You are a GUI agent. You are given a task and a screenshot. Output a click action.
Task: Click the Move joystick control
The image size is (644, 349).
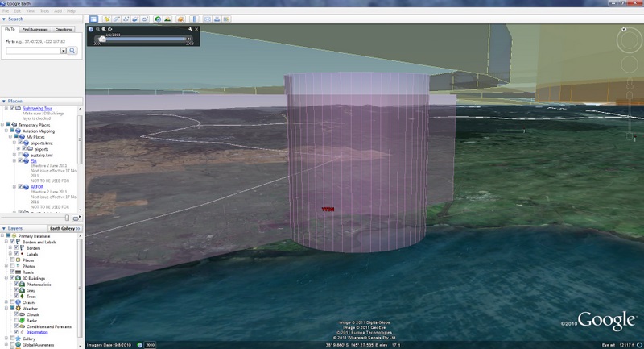(629, 65)
